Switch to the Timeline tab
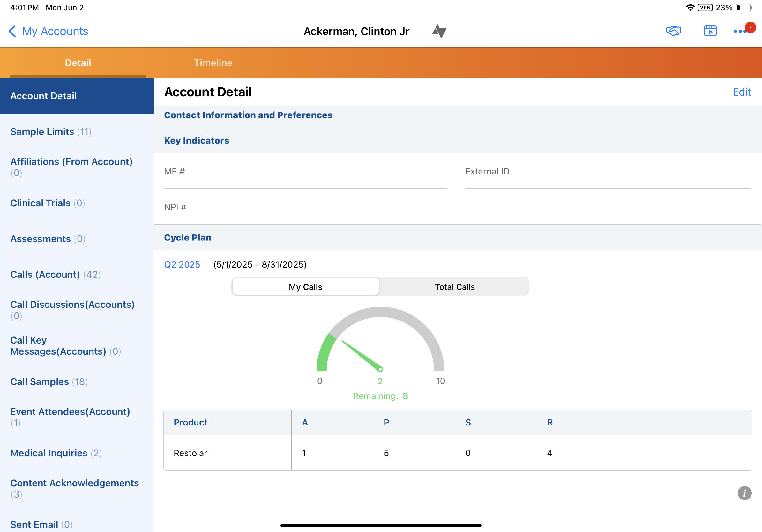 213,63
